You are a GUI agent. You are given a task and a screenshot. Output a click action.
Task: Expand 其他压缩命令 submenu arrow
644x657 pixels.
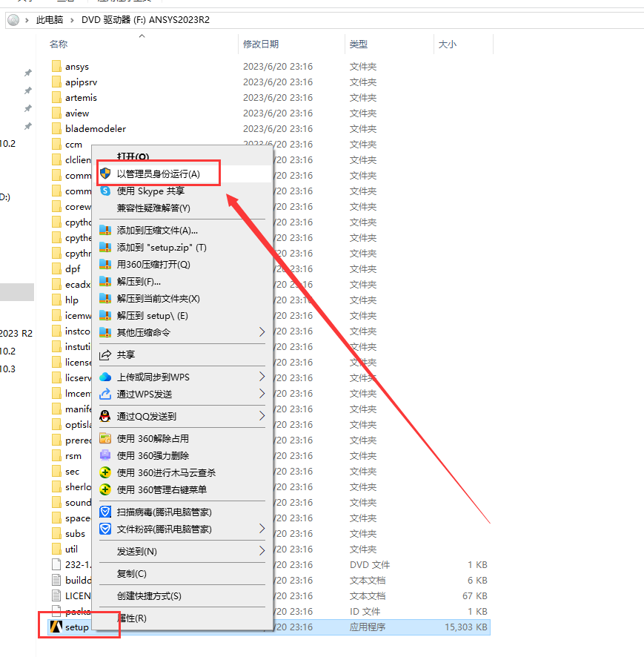coord(262,332)
